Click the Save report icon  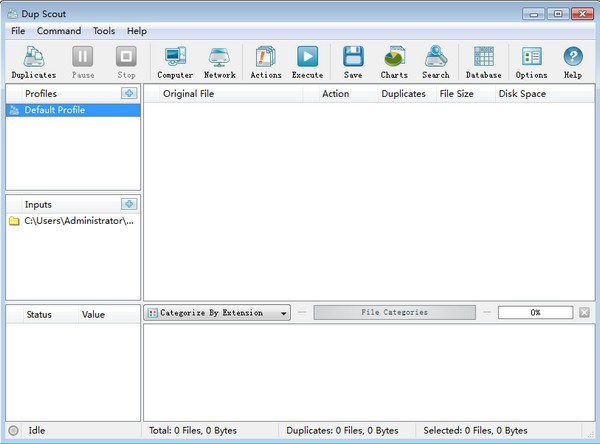353,61
